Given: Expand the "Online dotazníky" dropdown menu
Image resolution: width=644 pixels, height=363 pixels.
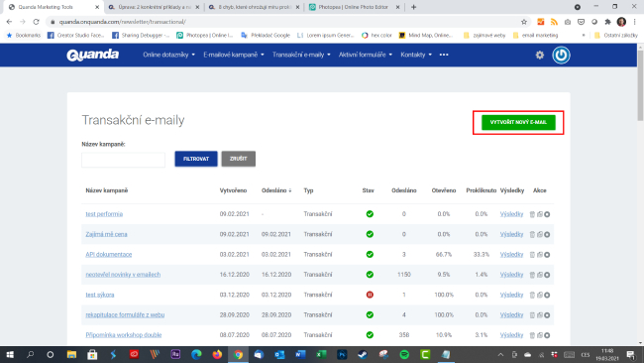Looking at the screenshot, I should pos(168,55).
